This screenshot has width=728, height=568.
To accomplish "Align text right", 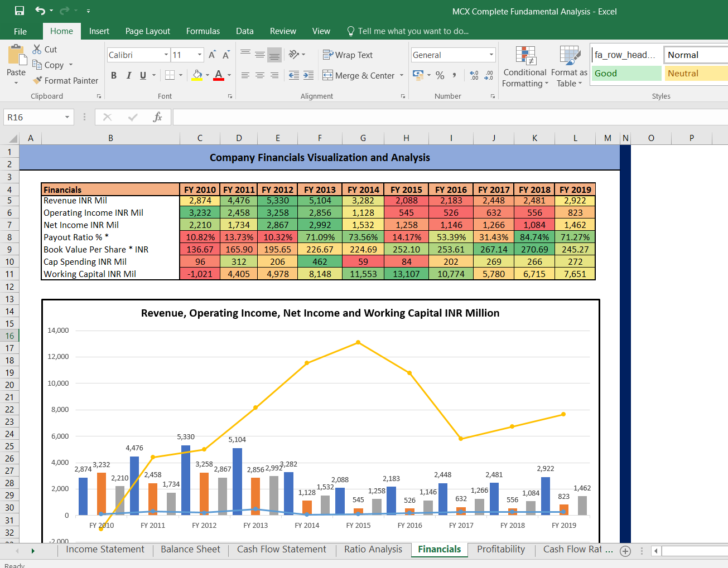I will [x=274, y=75].
